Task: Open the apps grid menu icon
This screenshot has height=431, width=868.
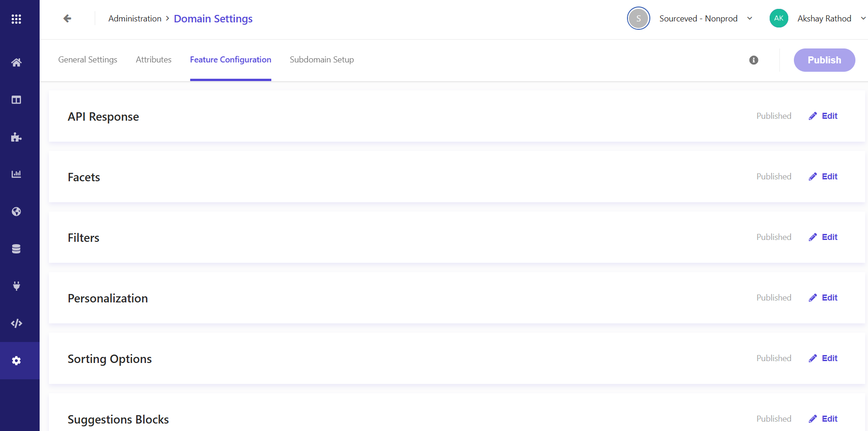Action: tap(16, 19)
